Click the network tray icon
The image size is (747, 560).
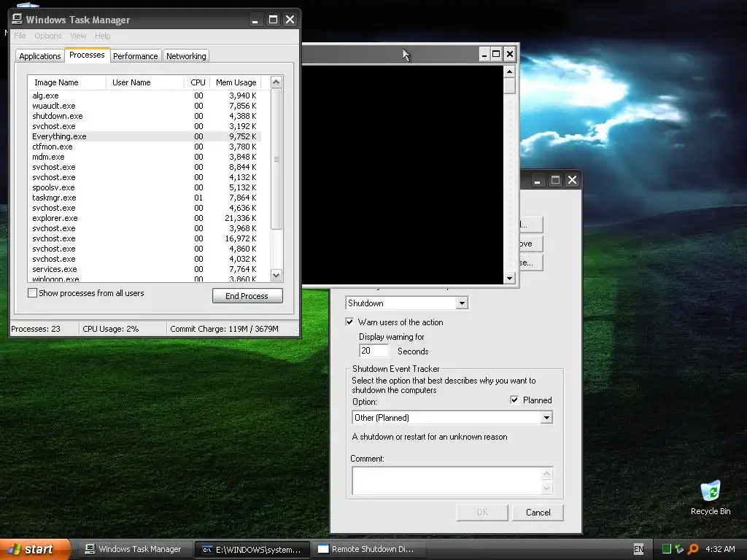pos(679,549)
